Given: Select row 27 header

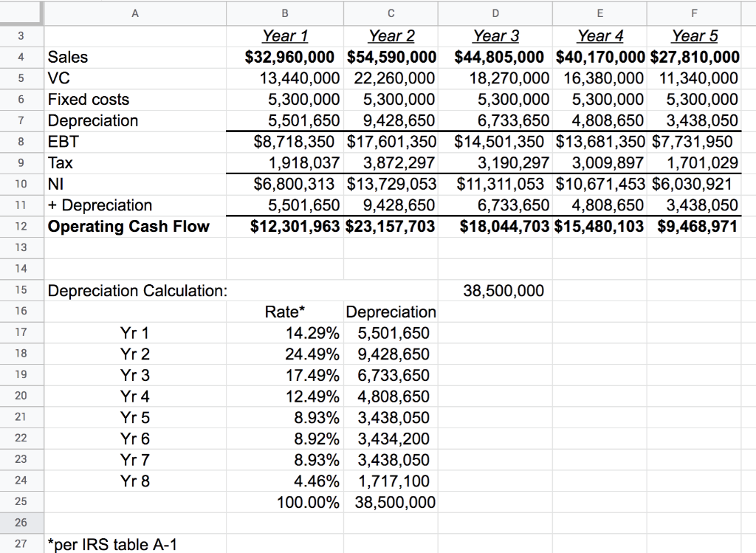Looking at the screenshot, I should point(22,543).
